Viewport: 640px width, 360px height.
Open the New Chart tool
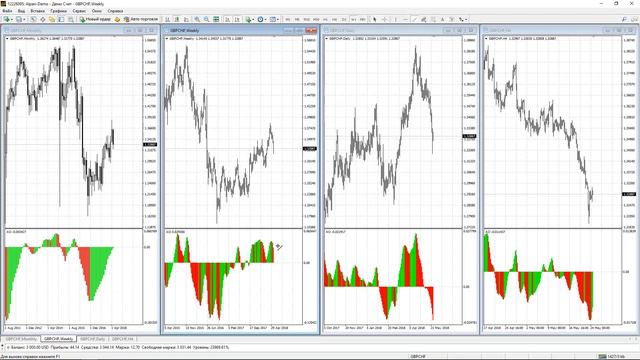pos(6,19)
